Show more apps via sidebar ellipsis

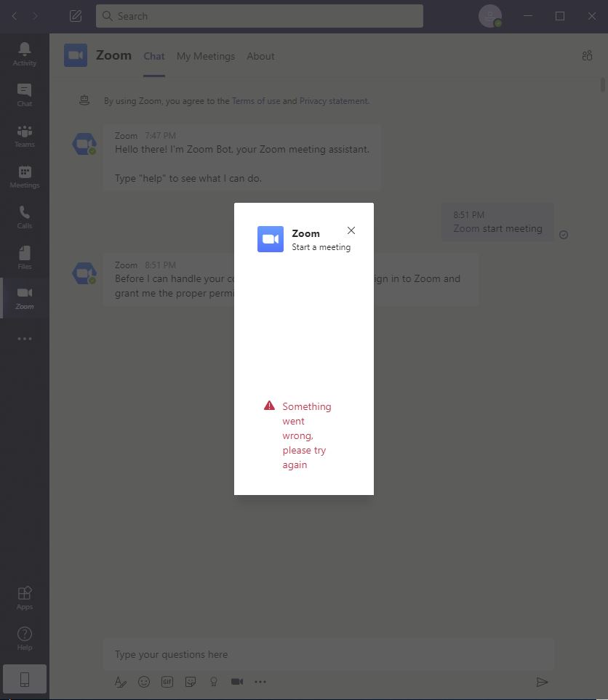point(25,339)
